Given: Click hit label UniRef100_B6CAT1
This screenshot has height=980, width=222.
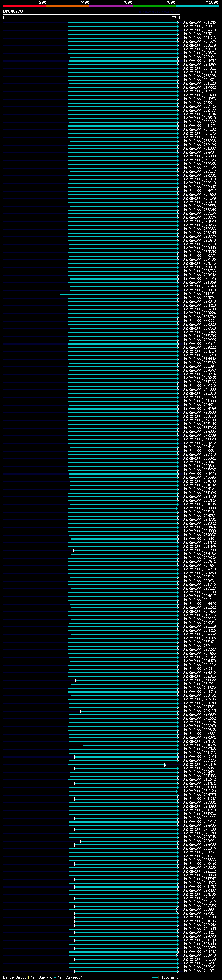Looking at the screenshot, I should (x=199, y=561).
